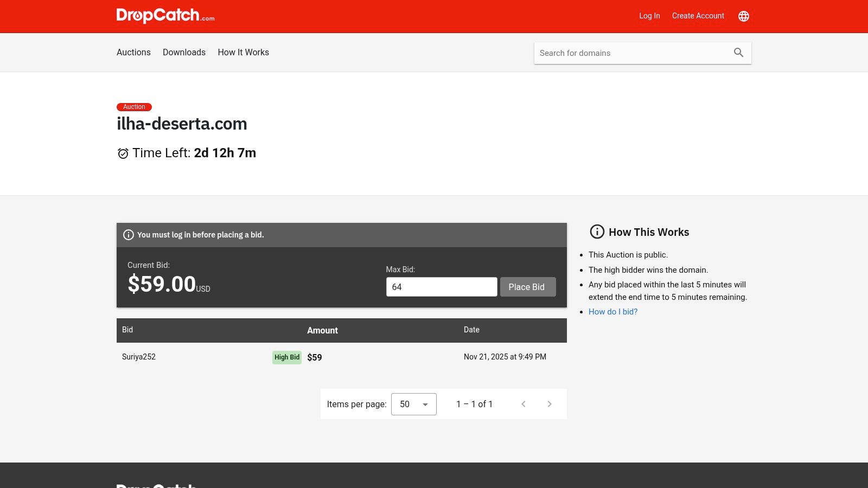Click the Nov 21, 2025 date cell
The height and width of the screenshot is (488, 868).
pyautogui.click(x=505, y=357)
